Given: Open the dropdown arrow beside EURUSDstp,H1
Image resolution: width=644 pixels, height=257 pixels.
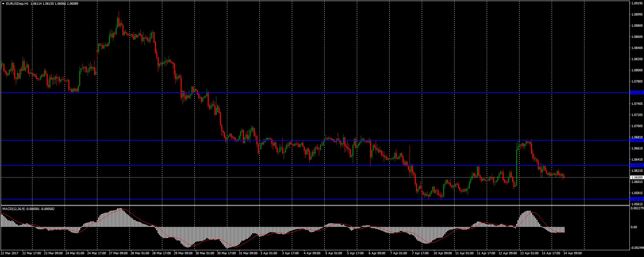Looking at the screenshot, I should (3, 3).
